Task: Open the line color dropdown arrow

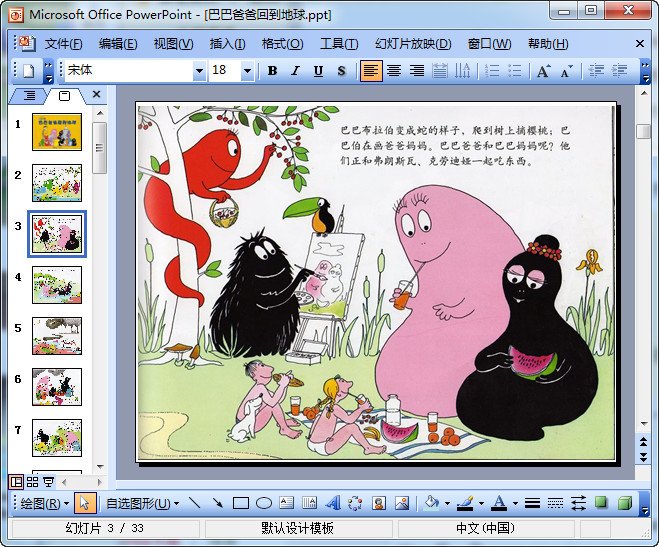Action: pos(481,503)
